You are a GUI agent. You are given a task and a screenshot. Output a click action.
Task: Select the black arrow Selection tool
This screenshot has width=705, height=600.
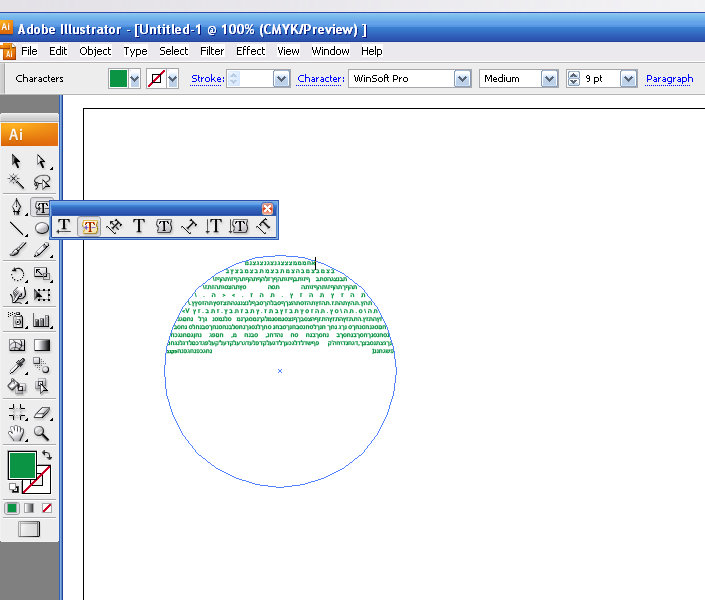16,161
